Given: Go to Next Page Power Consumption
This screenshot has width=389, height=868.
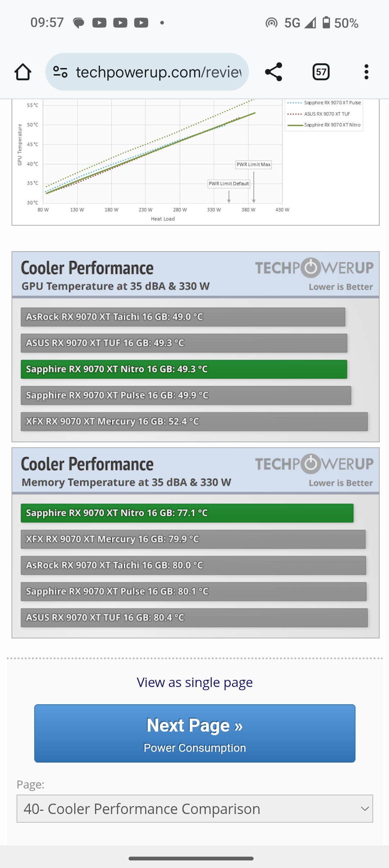Looking at the screenshot, I should tap(194, 733).
